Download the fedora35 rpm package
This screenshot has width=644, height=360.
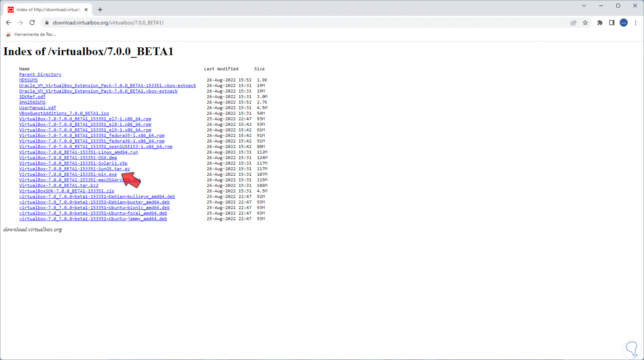pyautogui.click(x=92, y=135)
